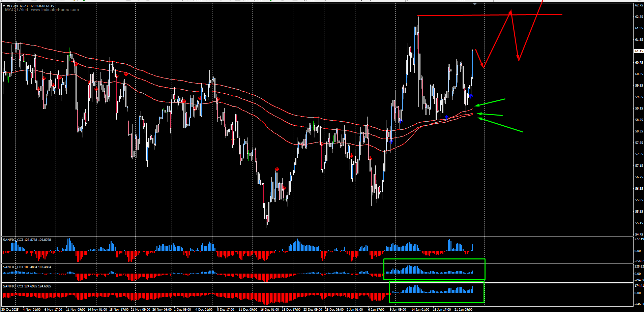Click the 58.75 price scale value
Viewport: 644px width, 312px height.
click(x=639, y=120)
